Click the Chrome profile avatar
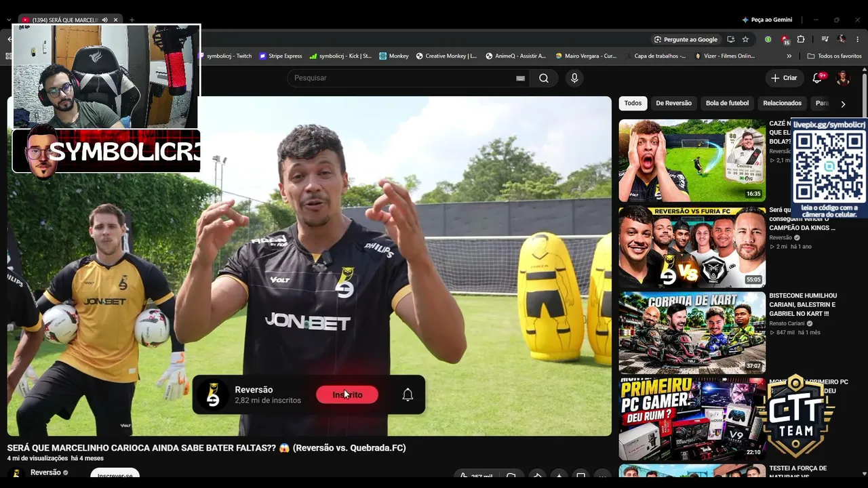This screenshot has width=868, height=488. tap(842, 39)
